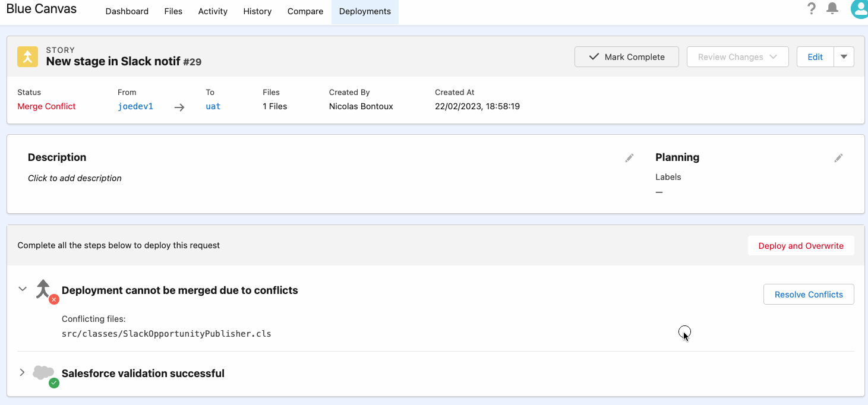
Task: Open the joedev1 branch link
Action: (135, 106)
